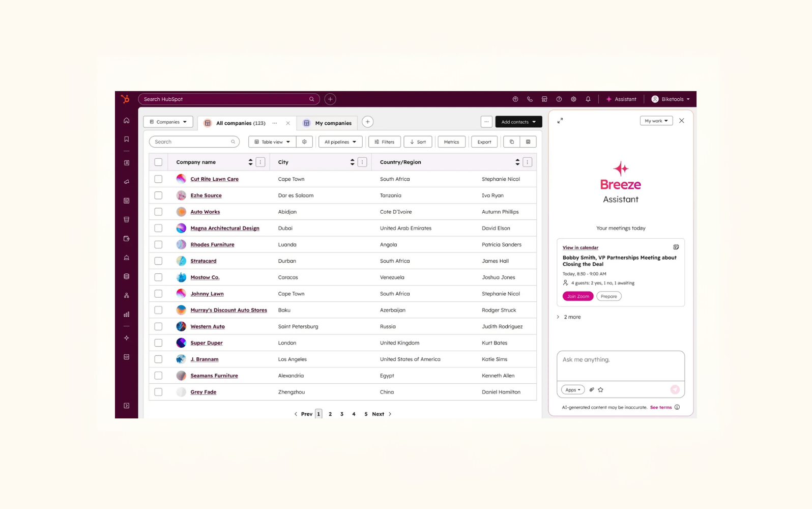Open the settings gear in top bar
Screen dimensions: 812x509
click(573, 99)
